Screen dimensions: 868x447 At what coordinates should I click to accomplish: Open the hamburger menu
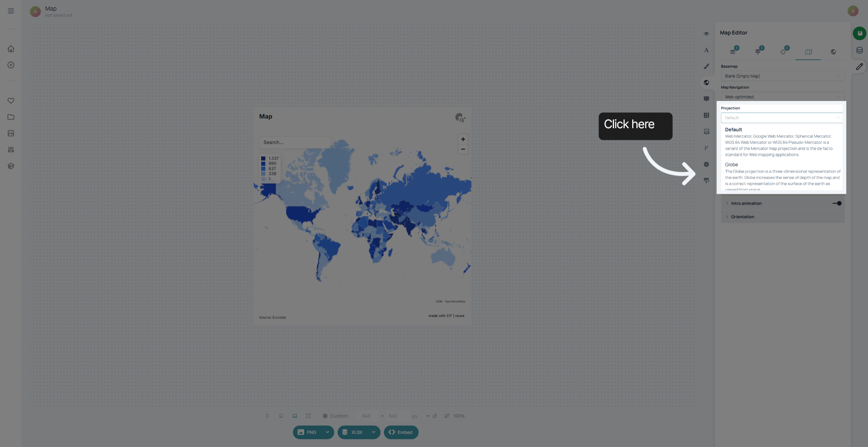coord(11,11)
